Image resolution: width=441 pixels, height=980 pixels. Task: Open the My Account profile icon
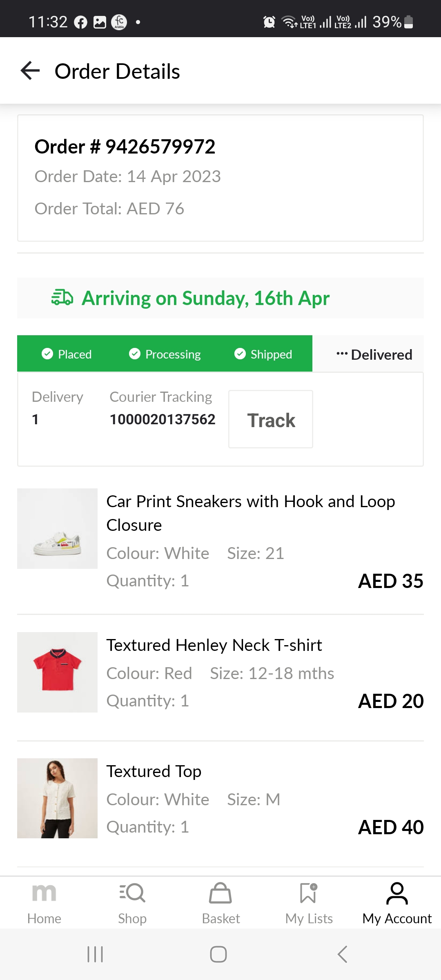[x=397, y=893]
